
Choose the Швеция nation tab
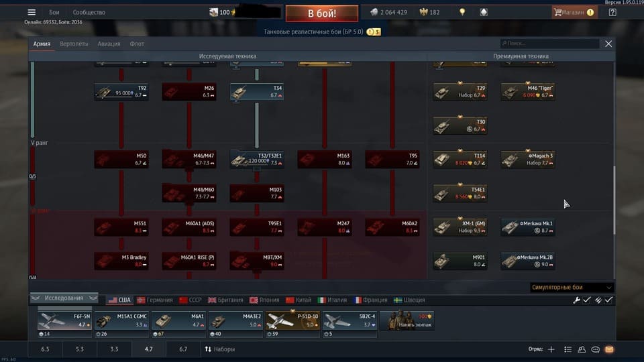pos(409,300)
